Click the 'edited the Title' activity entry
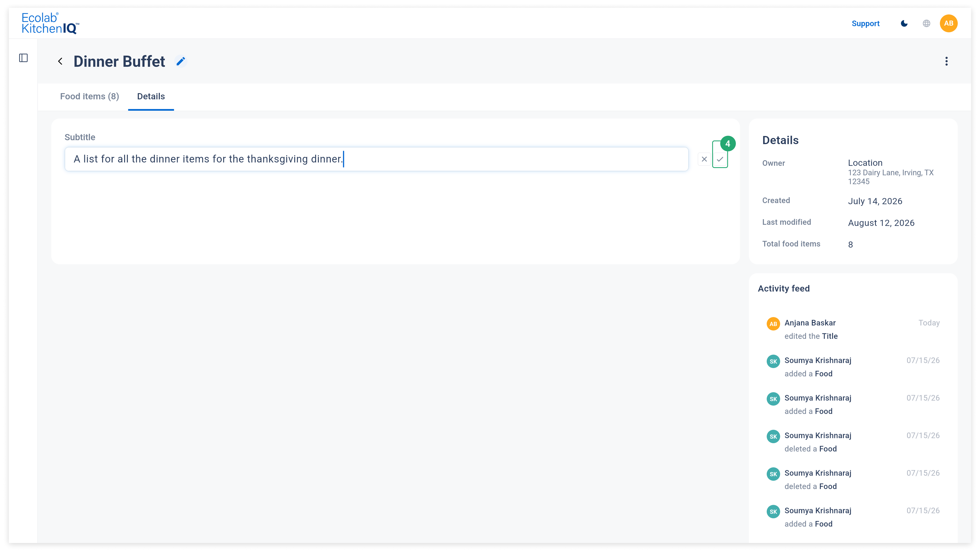 (811, 336)
